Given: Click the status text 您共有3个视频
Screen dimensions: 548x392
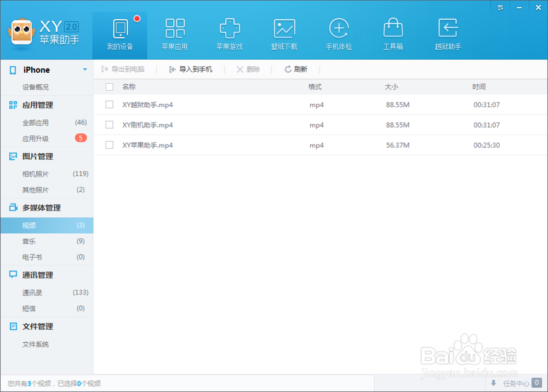Looking at the screenshot, I should 30,384.
